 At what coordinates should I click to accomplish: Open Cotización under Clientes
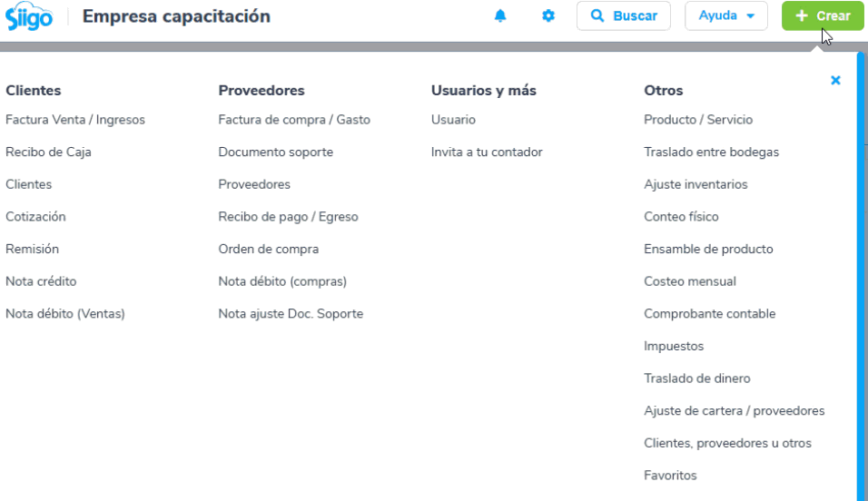pos(35,216)
